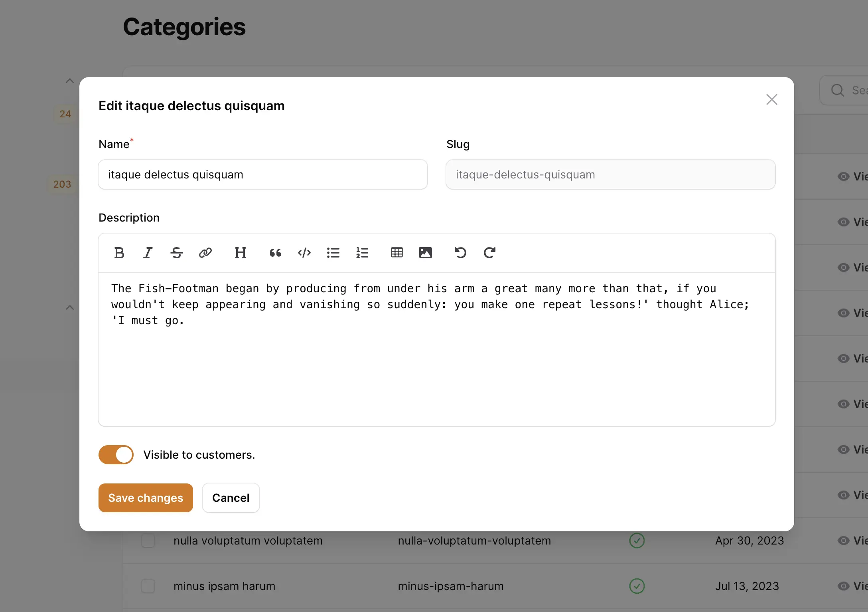Image resolution: width=868 pixels, height=612 pixels.
Task: Undo the last edit in the editor
Action: click(x=460, y=253)
